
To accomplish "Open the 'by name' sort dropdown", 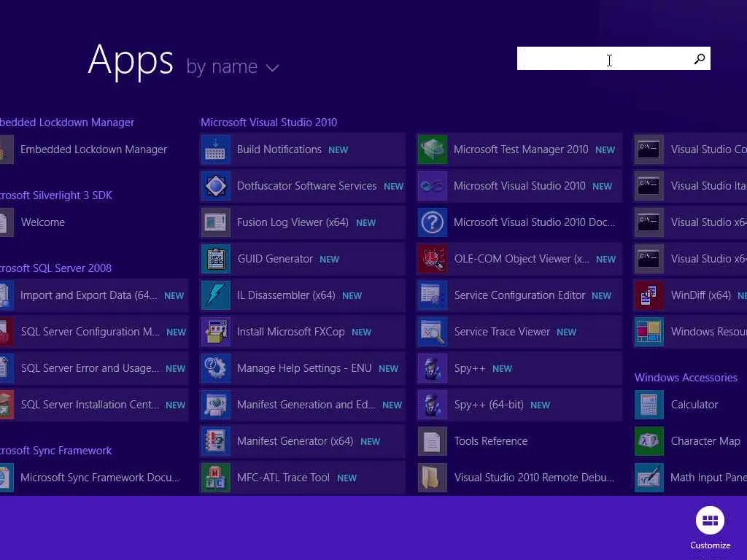I will (232, 66).
